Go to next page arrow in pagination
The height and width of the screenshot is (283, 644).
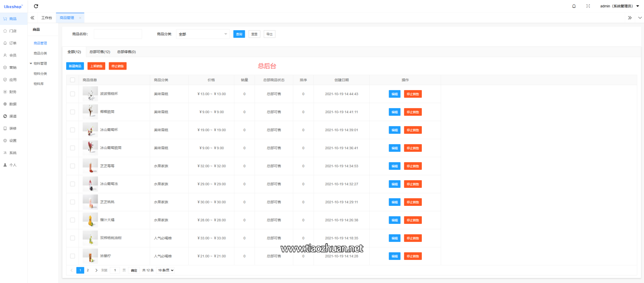coord(96,270)
